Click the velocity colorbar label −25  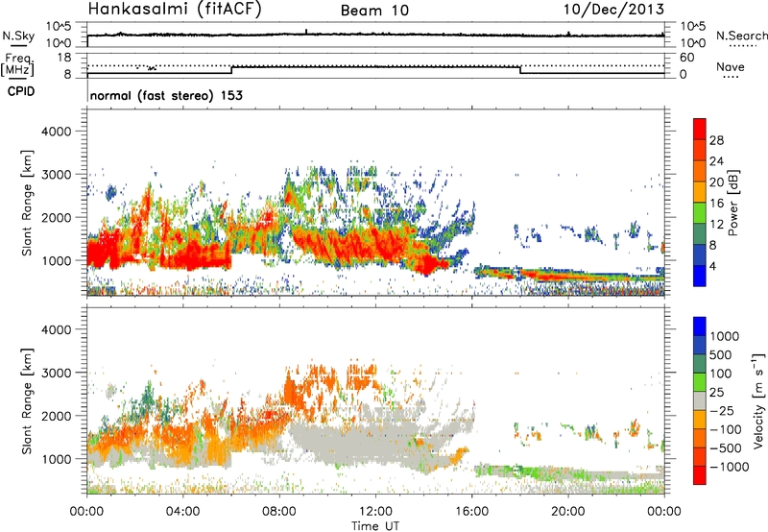[722, 411]
